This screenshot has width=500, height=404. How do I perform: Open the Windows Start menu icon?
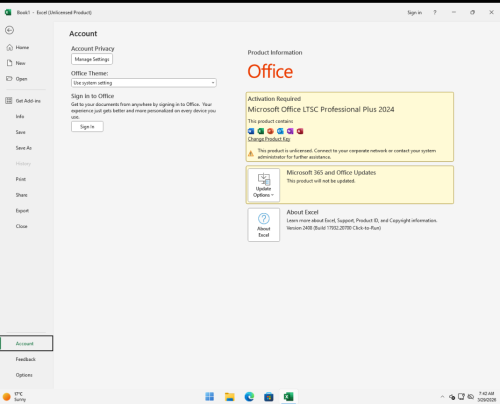tap(210, 397)
